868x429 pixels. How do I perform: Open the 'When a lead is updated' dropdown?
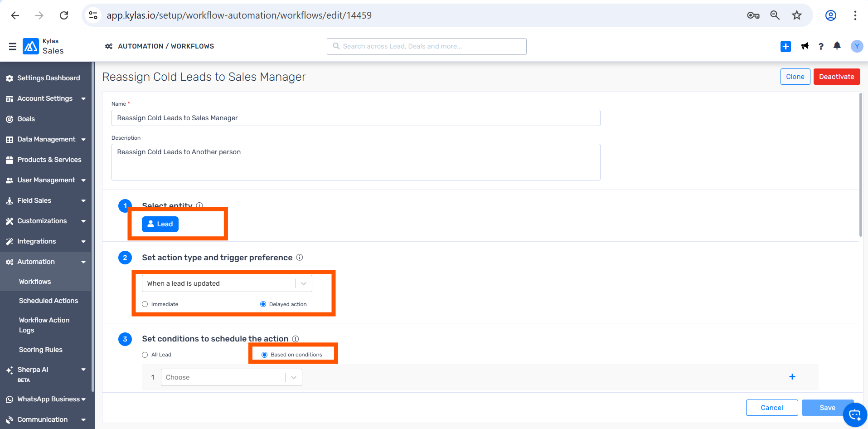pos(227,283)
